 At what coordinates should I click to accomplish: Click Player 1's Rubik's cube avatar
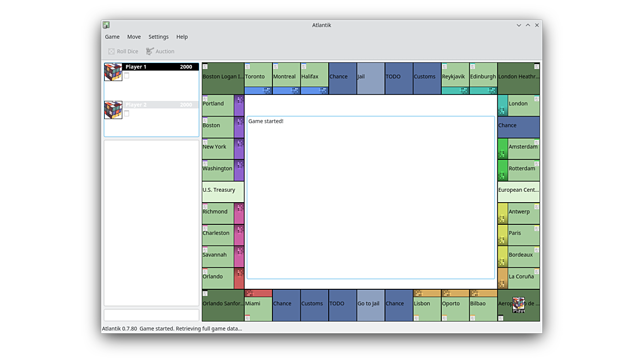click(113, 72)
